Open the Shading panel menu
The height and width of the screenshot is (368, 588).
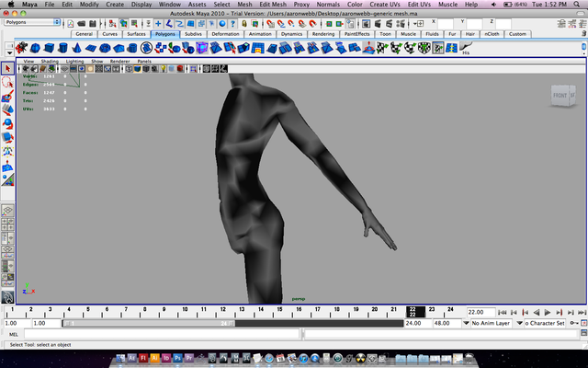coord(49,61)
